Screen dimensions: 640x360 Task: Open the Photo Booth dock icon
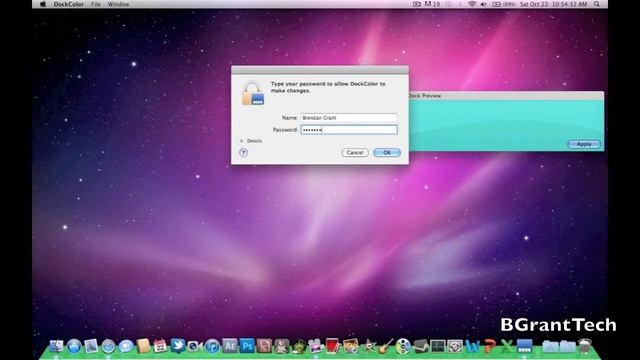pos(333,346)
